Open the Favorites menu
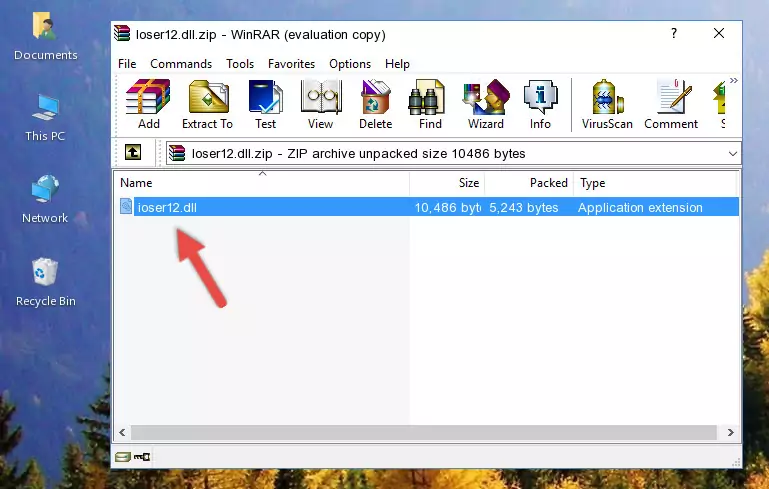The width and height of the screenshot is (769, 489). [x=291, y=64]
